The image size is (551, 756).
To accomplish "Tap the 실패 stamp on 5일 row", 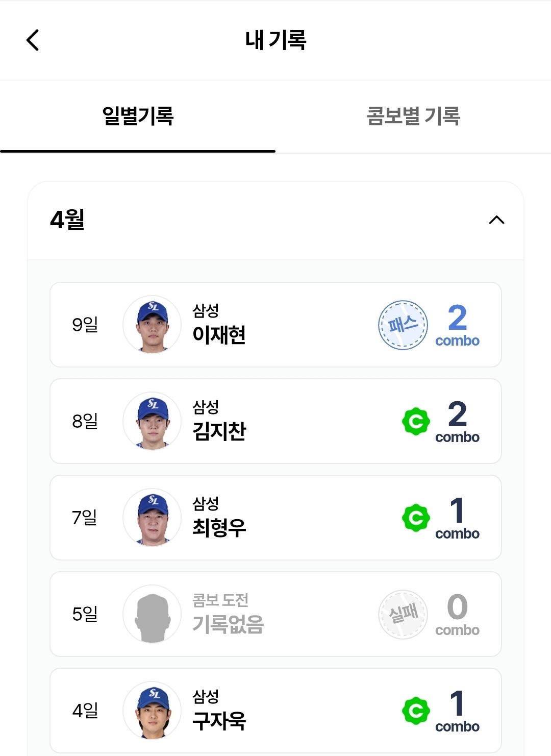I will click(x=403, y=614).
